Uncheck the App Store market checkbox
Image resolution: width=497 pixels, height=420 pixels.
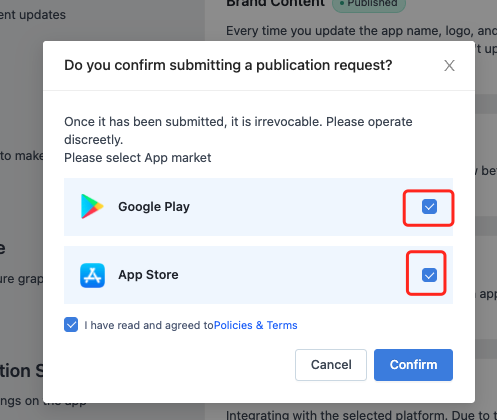[429, 275]
